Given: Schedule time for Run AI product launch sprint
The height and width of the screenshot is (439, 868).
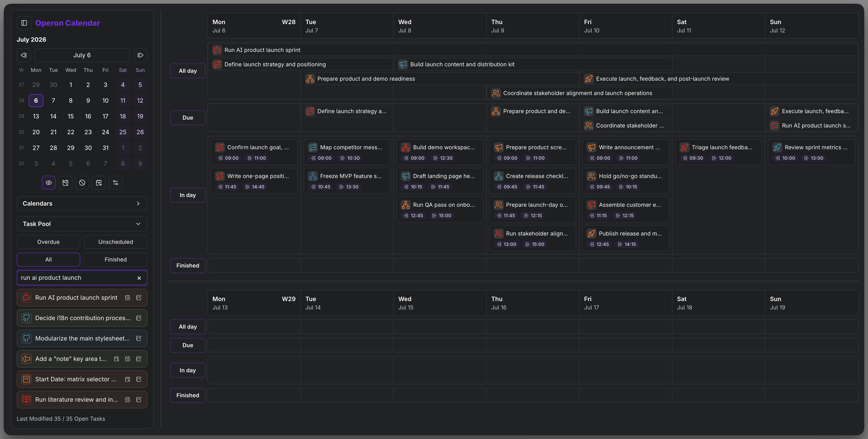Looking at the screenshot, I should click(128, 298).
